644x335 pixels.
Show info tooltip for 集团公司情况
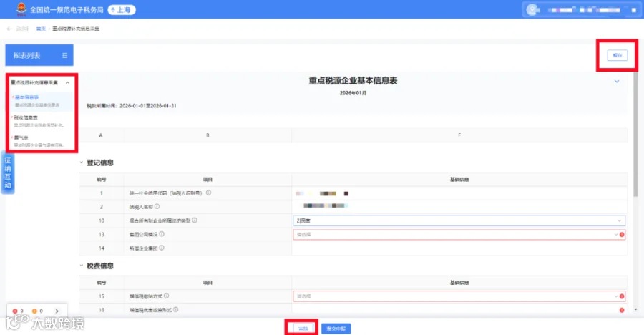(x=162, y=234)
